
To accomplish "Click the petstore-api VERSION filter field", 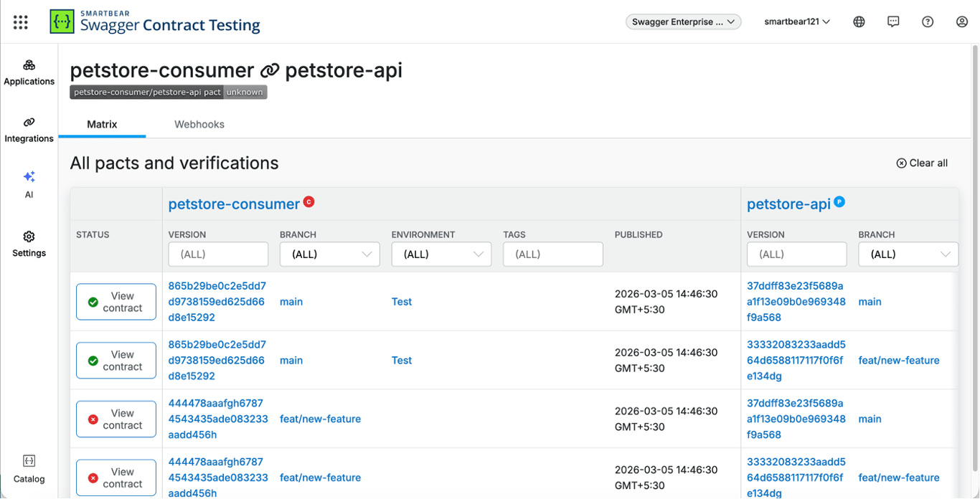I will pos(797,255).
